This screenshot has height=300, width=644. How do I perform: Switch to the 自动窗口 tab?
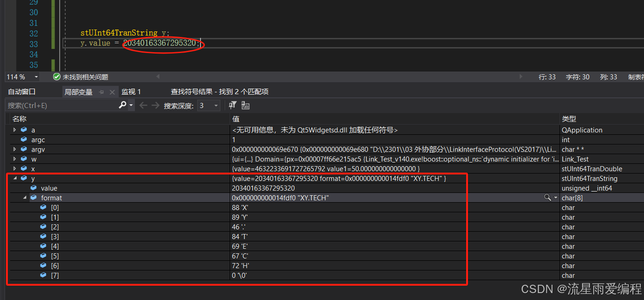(22, 92)
